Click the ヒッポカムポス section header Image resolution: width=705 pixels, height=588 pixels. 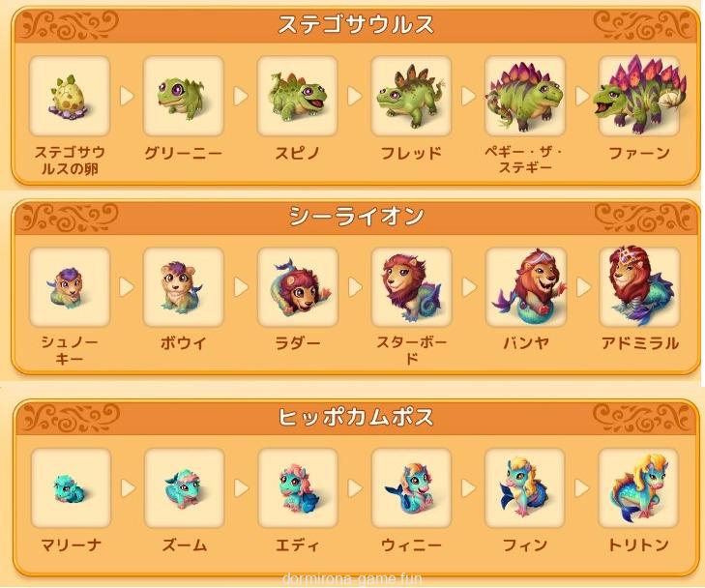[x=356, y=417]
